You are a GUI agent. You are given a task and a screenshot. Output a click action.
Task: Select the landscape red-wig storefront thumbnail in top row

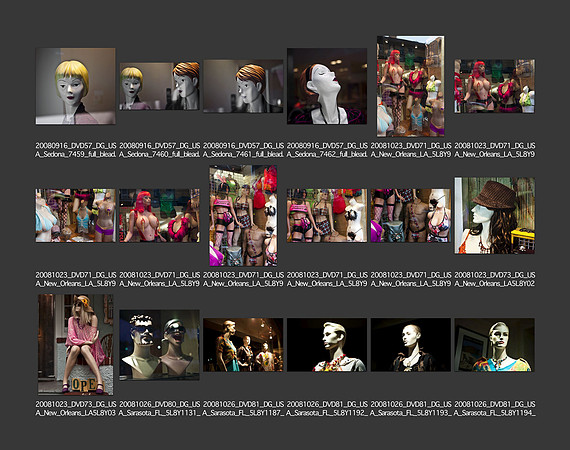pos(494,86)
